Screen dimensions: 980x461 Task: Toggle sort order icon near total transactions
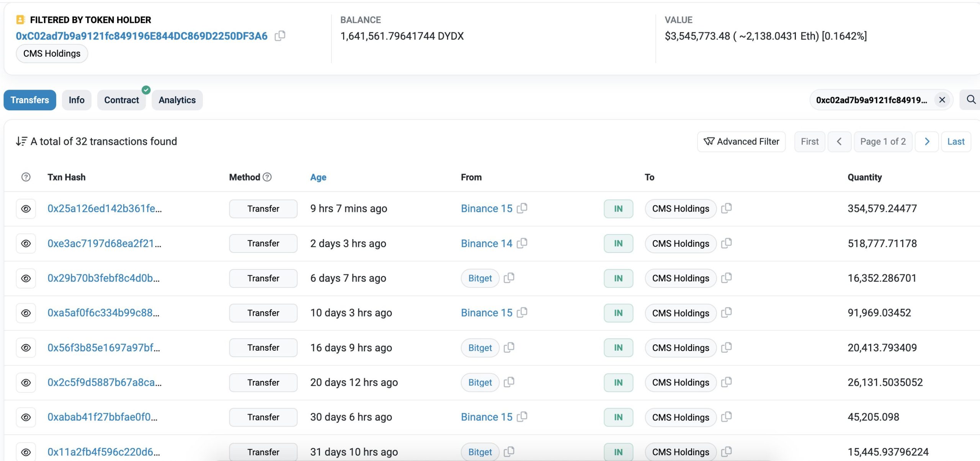[21, 141]
